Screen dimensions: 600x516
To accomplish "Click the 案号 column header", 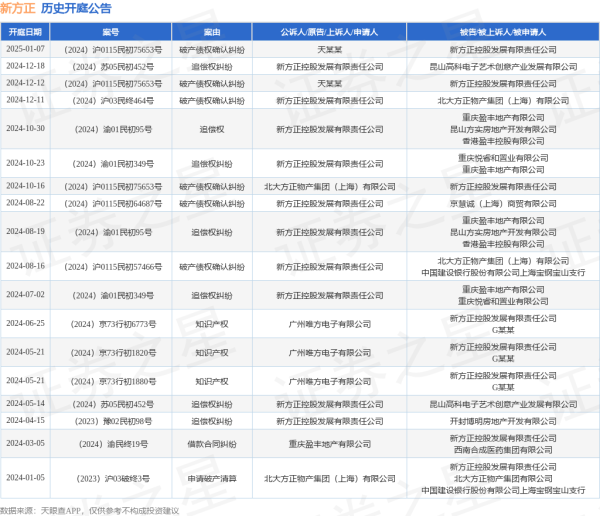I will (x=111, y=32).
